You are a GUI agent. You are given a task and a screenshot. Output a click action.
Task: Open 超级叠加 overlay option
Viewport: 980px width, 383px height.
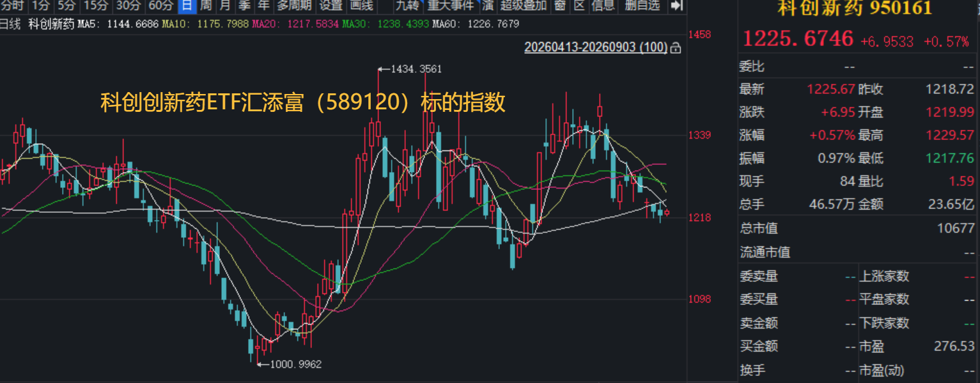tap(524, 6)
